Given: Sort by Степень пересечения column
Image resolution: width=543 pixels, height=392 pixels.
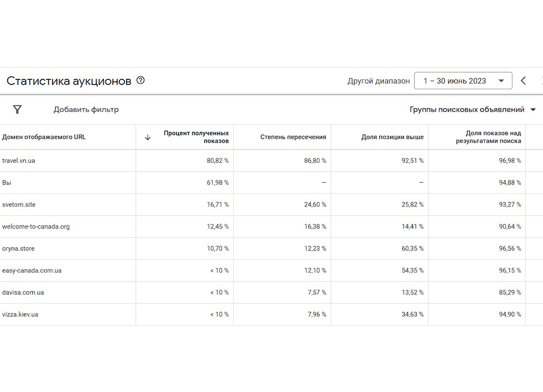Looking at the screenshot, I should pos(293,137).
